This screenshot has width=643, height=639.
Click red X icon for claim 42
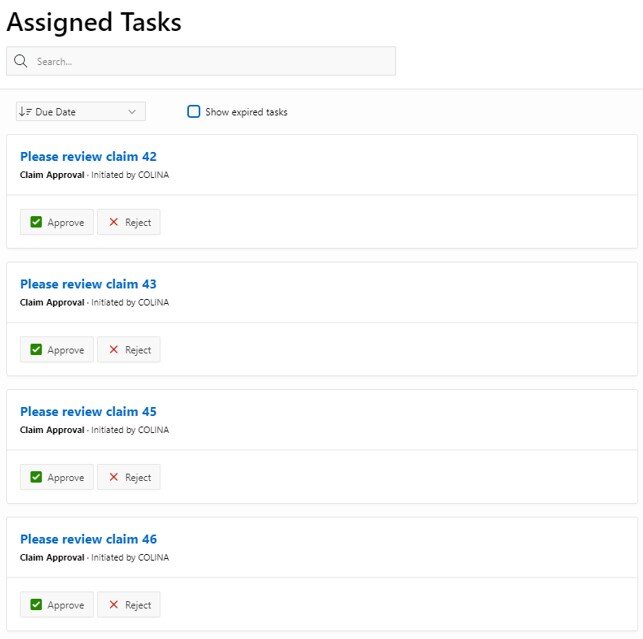click(114, 222)
